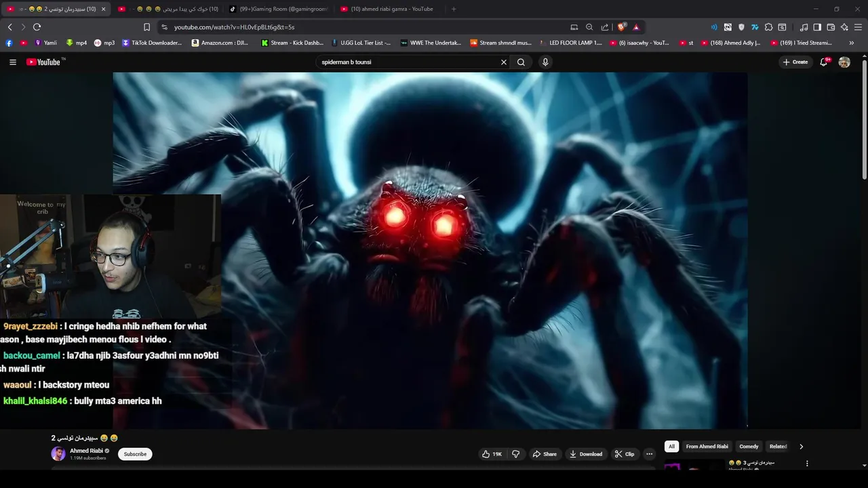Open the mp4 bookmark
The width and height of the screenshot is (868, 488).
(x=77, y=43)
